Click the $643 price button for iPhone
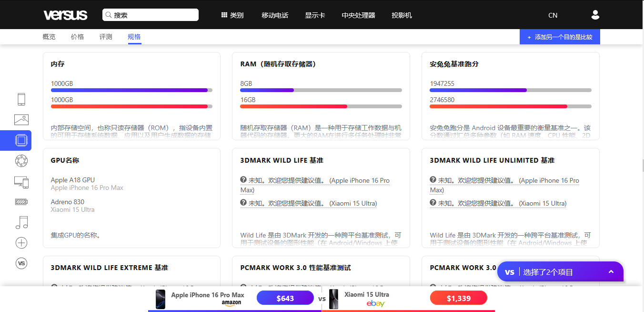644x312 pixels. coord(285,298)
